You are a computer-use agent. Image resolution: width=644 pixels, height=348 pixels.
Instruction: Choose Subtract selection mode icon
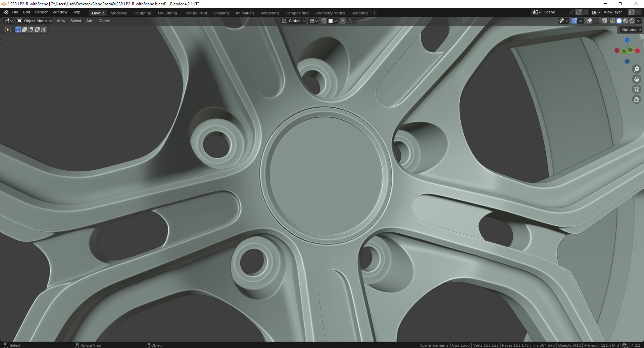[x=31, y=30]
